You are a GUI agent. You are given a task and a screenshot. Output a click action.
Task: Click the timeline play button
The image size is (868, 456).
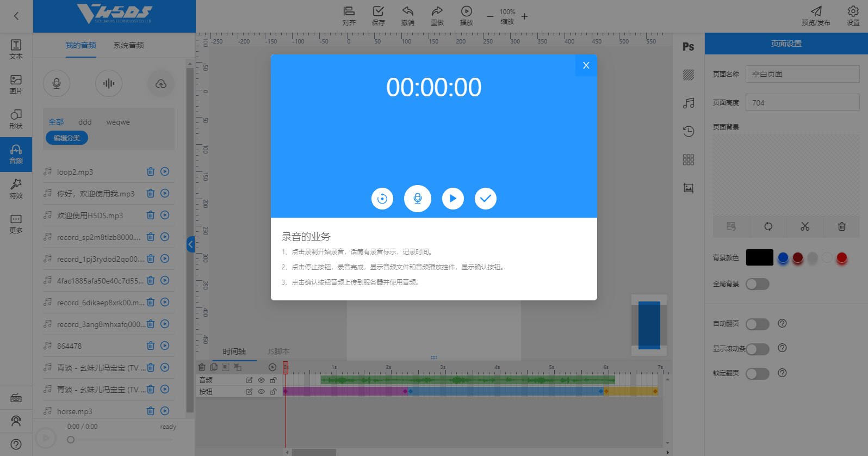tap(272, 367)
